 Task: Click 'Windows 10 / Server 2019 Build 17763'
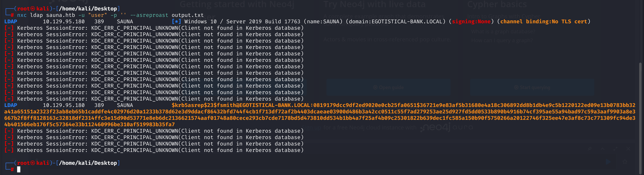pyautogui.click(x=242, y=22)
